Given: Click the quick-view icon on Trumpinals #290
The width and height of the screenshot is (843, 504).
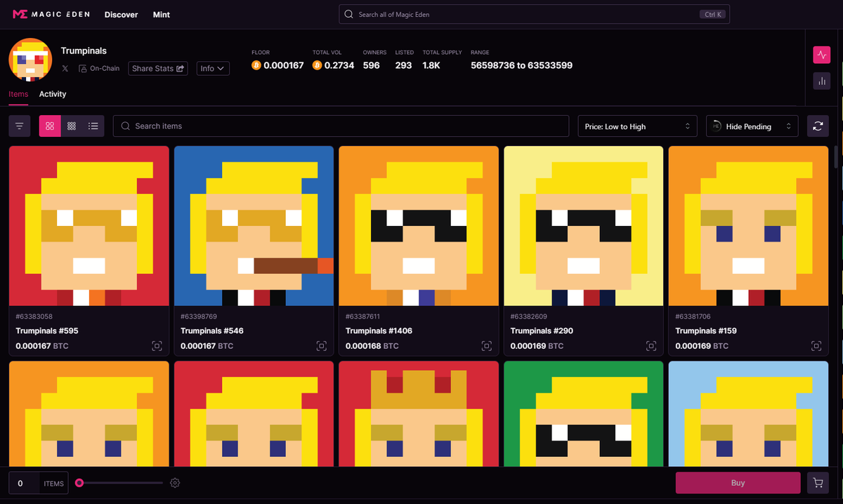Looking at the screenshot, I should pyautogui.click(x=651, y=346).
